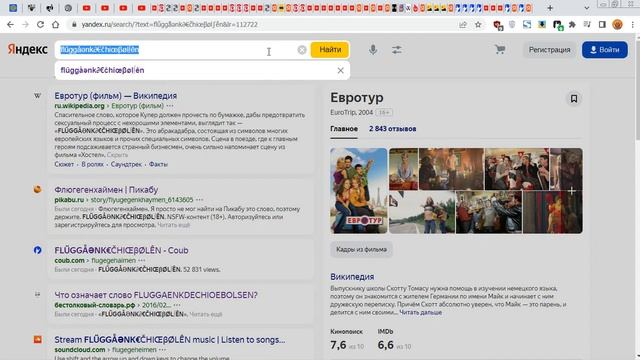Viewport: 640px width, 360px height.
Task: Open the more-options dots after ru.wikipedia.org path
Action: click(170, 106)
